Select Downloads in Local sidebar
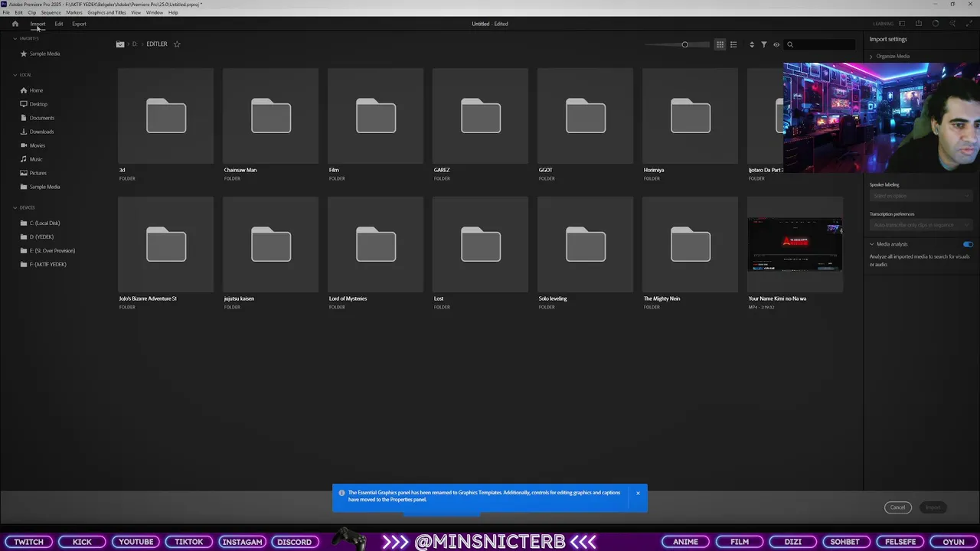Image resolution: width=980 pixels, height=551 pixels. (x=37, y=132)
